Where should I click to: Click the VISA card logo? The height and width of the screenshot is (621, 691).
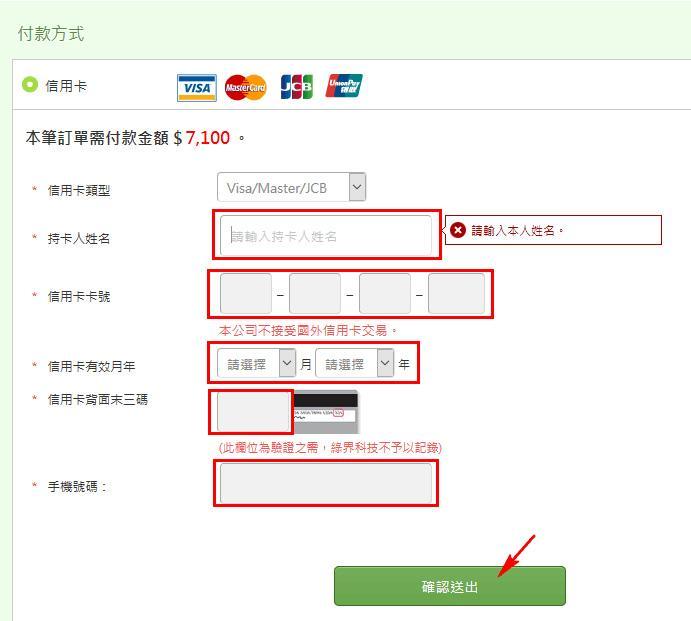point(197,88)
